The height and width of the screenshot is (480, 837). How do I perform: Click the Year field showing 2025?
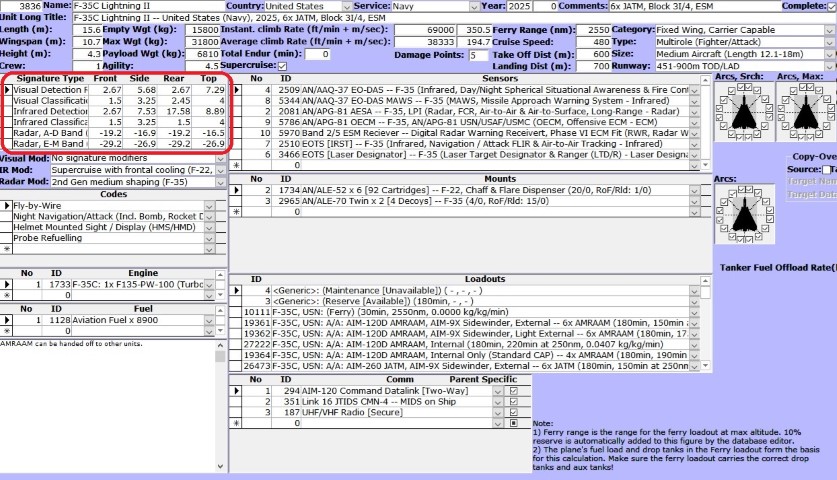tap(519, 6)
